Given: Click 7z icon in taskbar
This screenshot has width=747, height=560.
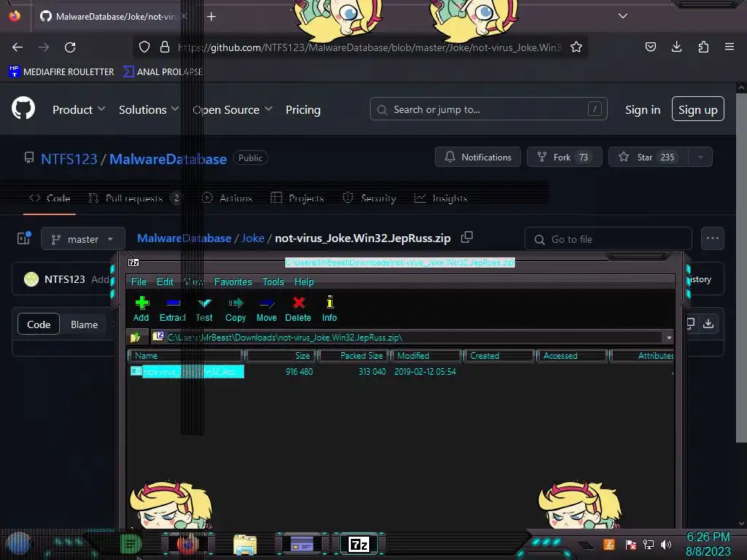Looking at the screenshot, I should click(359, 544).
